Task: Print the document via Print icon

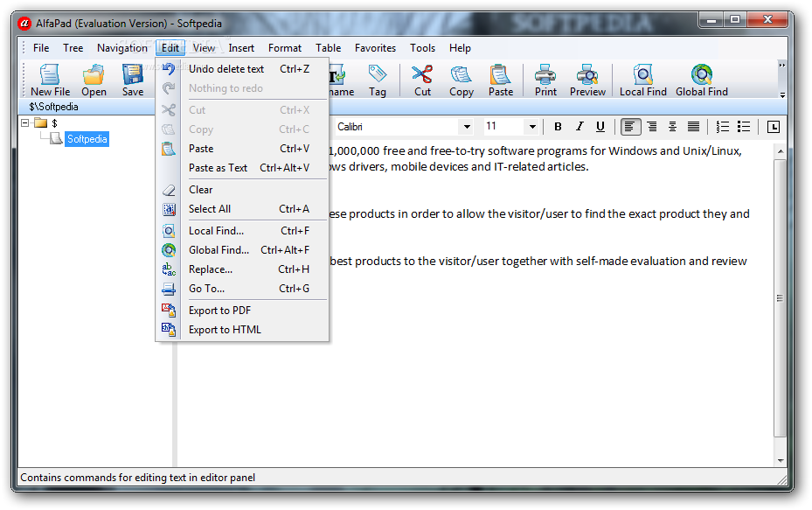Action: tap(545, 80)
